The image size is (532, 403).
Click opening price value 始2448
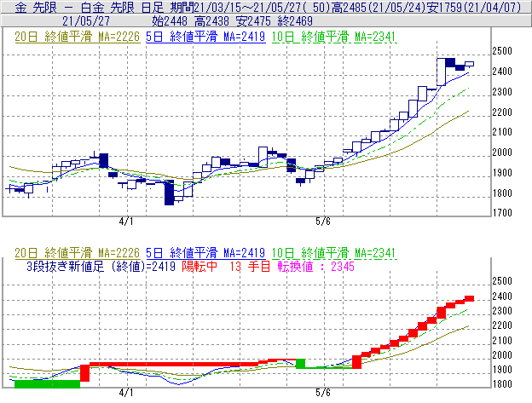pos(170,21)
